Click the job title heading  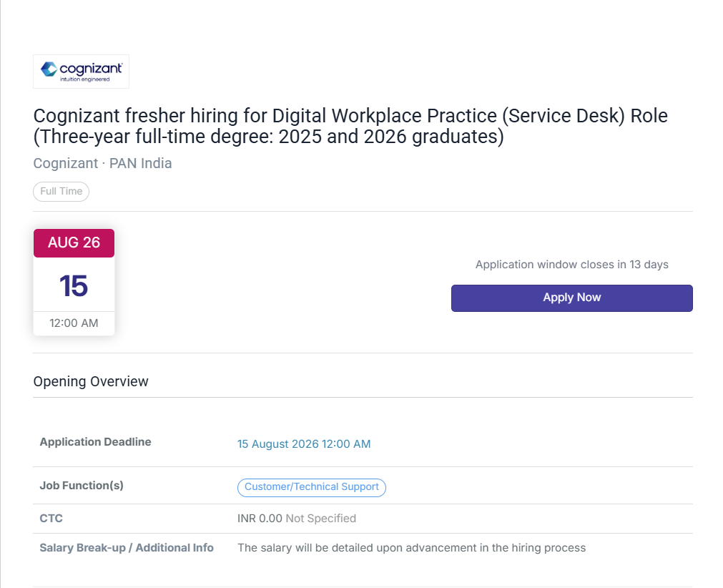(x=350, y=126)
